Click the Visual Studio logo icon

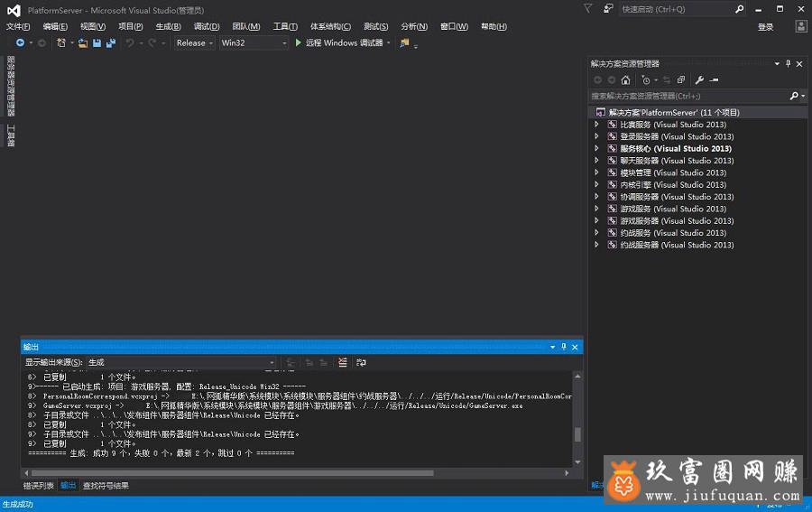[14, 10]
